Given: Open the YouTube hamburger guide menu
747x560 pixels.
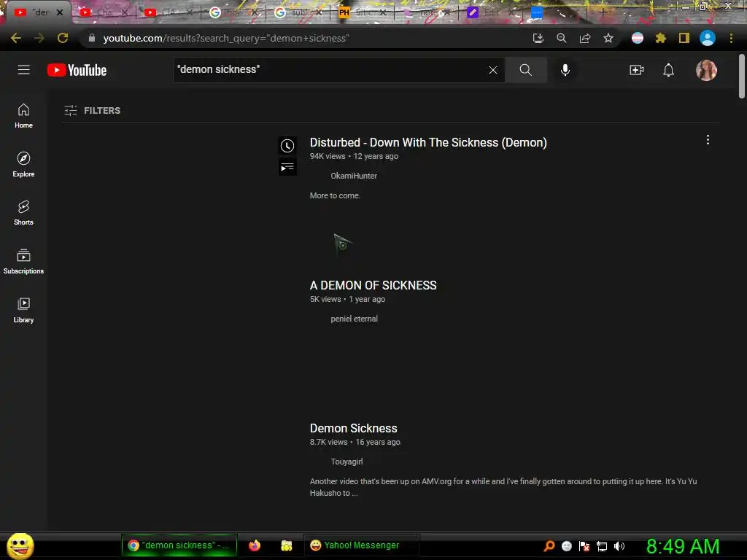Looking at the screenshot, I should click(24, 70).
